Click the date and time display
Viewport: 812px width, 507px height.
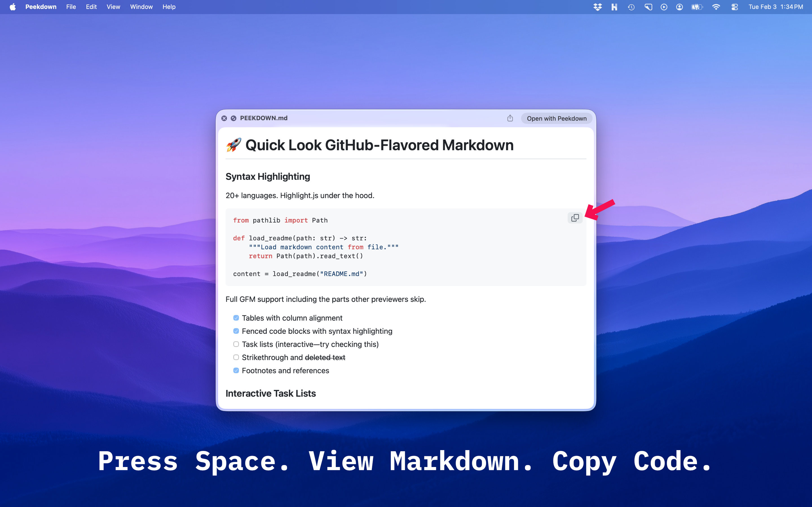(775, 7)
